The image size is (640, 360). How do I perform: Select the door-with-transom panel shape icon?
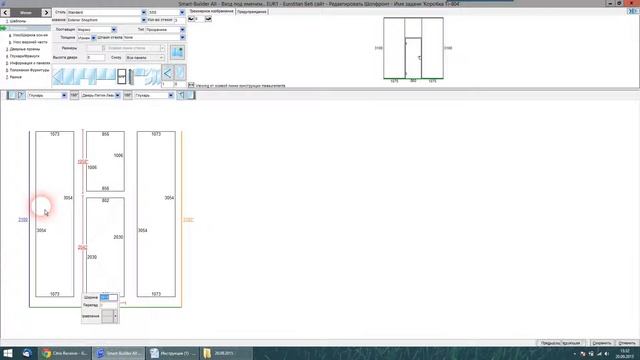pyautogui.click(x=121, y=76)
